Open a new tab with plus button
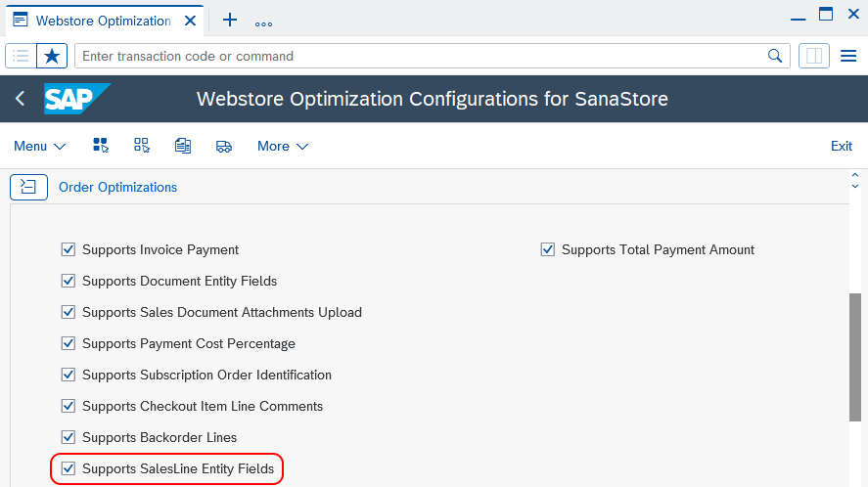Screen dimensions: 868x487 (x=230, y=20)
